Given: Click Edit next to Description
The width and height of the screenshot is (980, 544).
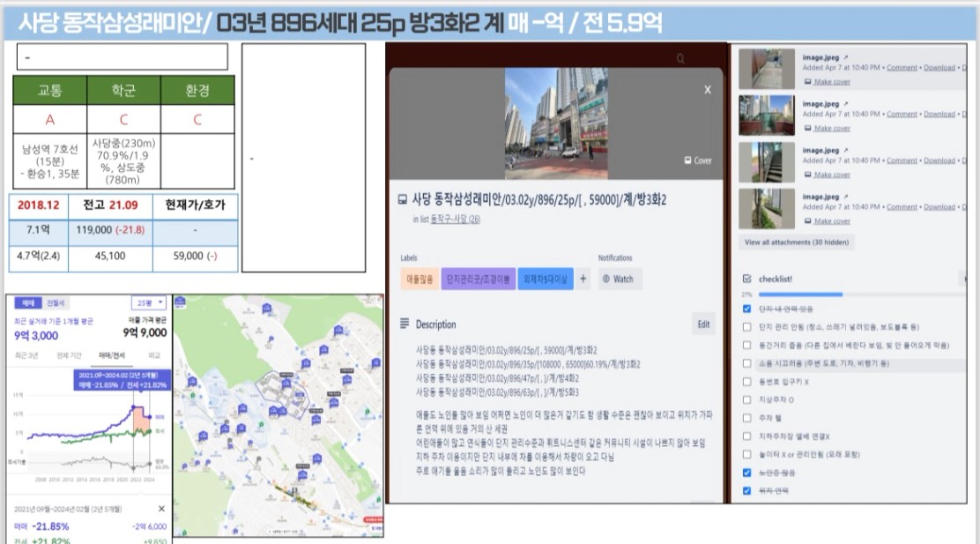Looking at the screenshot, I should pos(704,324).
